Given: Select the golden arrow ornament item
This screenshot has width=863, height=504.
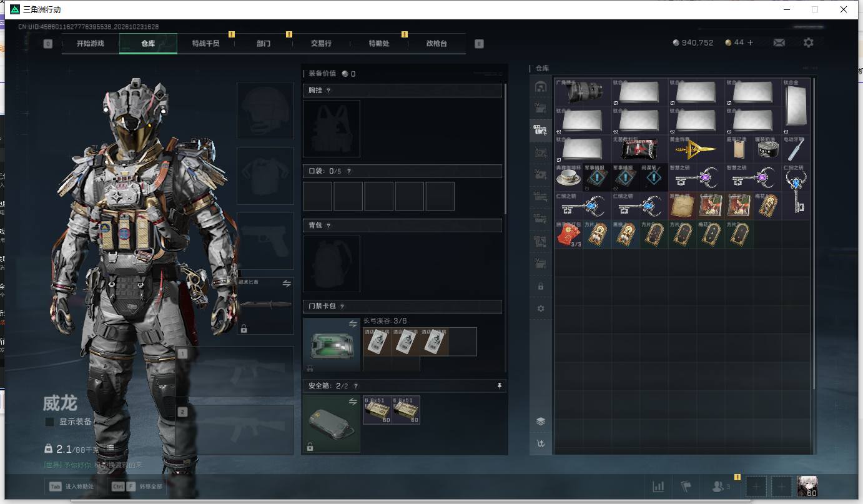Looking at the screenshot, I should (696, 149).
